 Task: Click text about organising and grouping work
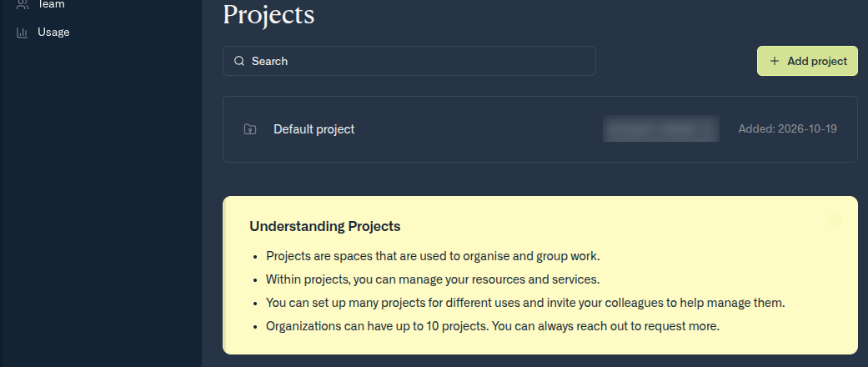[x=433, y=256]
